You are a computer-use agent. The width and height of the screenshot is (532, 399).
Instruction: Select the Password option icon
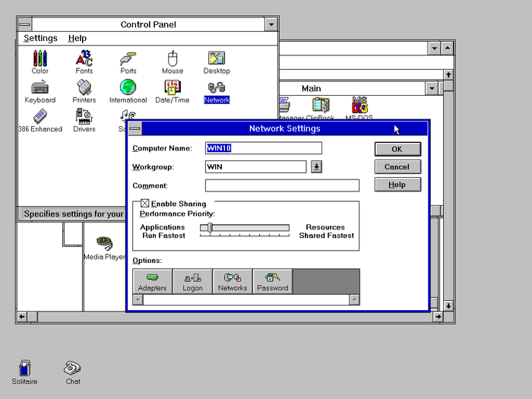pos(272,281)
